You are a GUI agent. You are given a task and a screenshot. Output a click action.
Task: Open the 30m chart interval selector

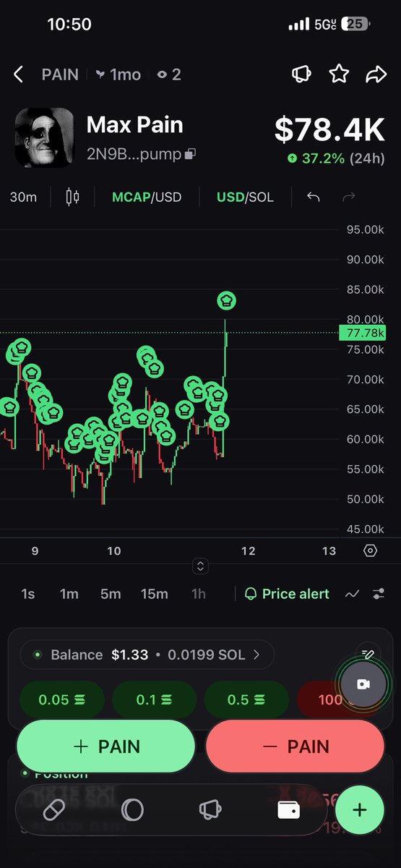click(23, 197)
